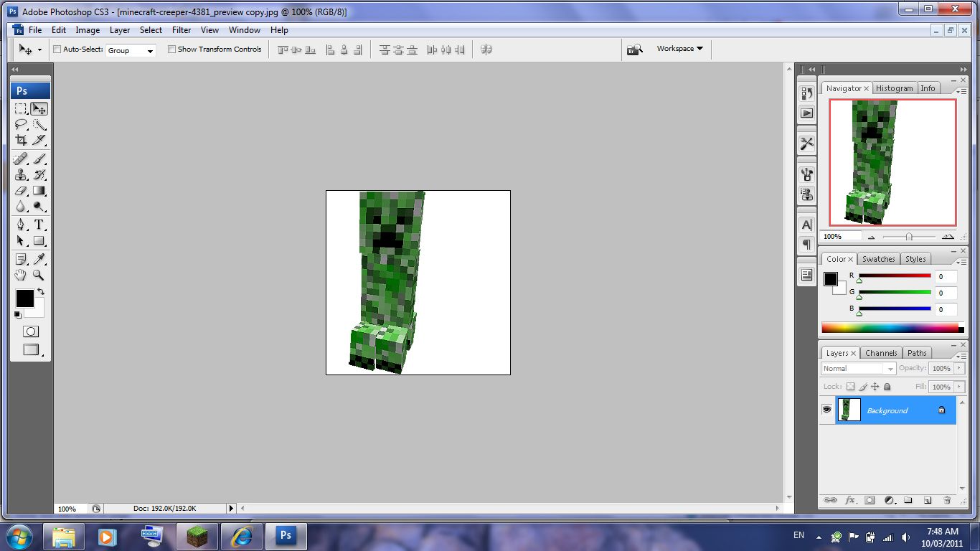
Task: Select the Clone Stamp tool
Action: [21, 175]
